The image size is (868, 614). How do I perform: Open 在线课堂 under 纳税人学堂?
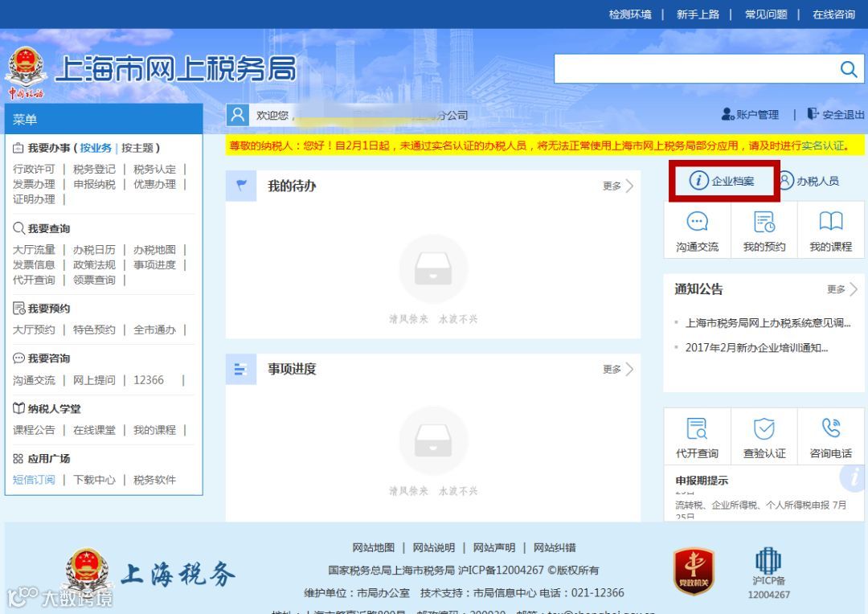click(94, 430)
